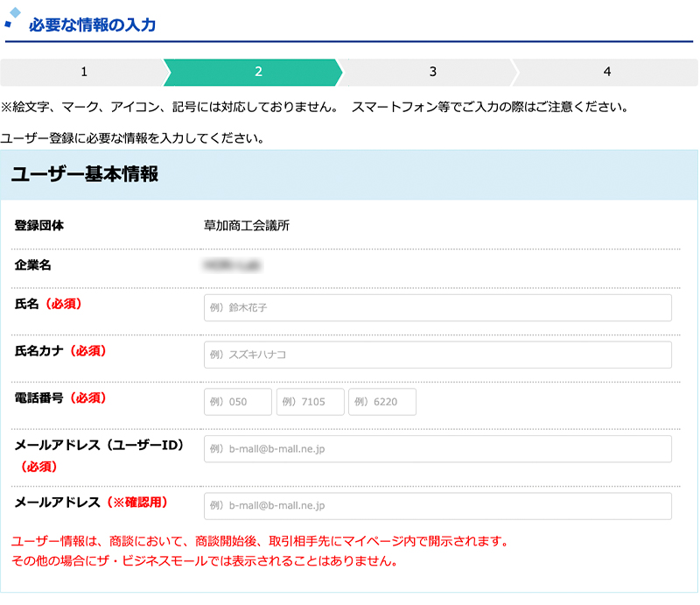700x605 pixels.
Task: Click the 草加商工会議所 organization text
Action: [x=246, y=226]
